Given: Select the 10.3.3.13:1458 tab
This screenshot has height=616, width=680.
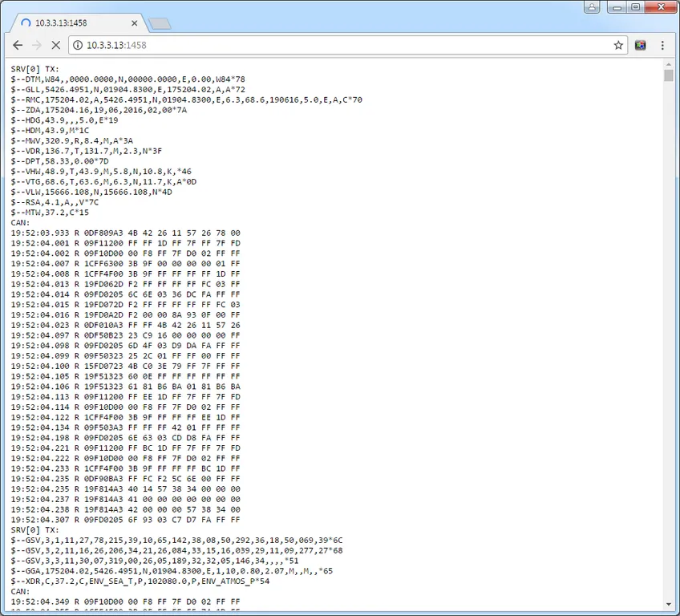Looking at the screenshot, I should point(78,23).
